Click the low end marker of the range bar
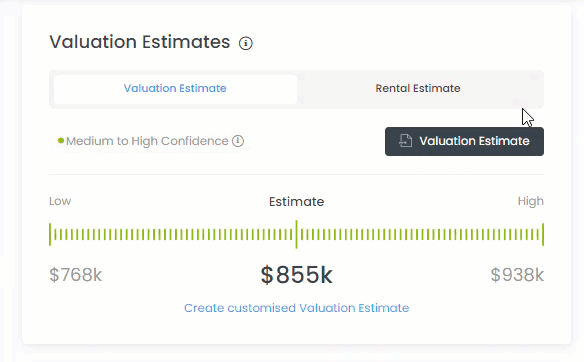Image resolution: width=584 pixels, height=362 pixels. [x=50, y=234]
